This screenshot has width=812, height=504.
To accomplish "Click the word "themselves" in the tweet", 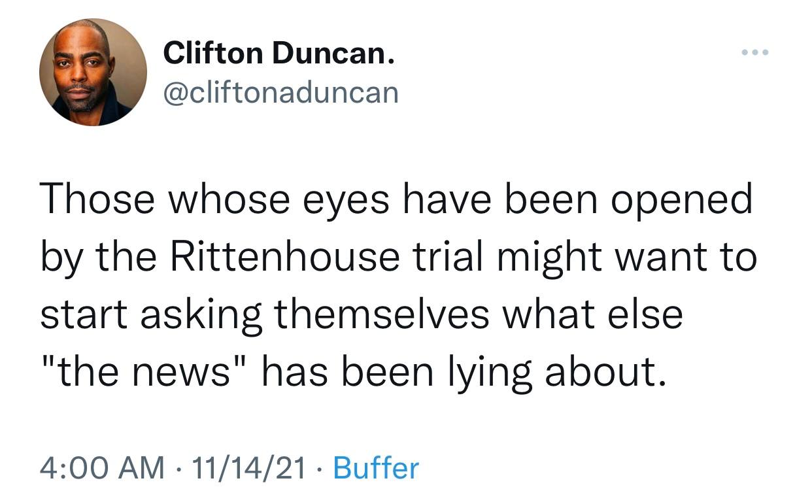I will click(381, 314).
